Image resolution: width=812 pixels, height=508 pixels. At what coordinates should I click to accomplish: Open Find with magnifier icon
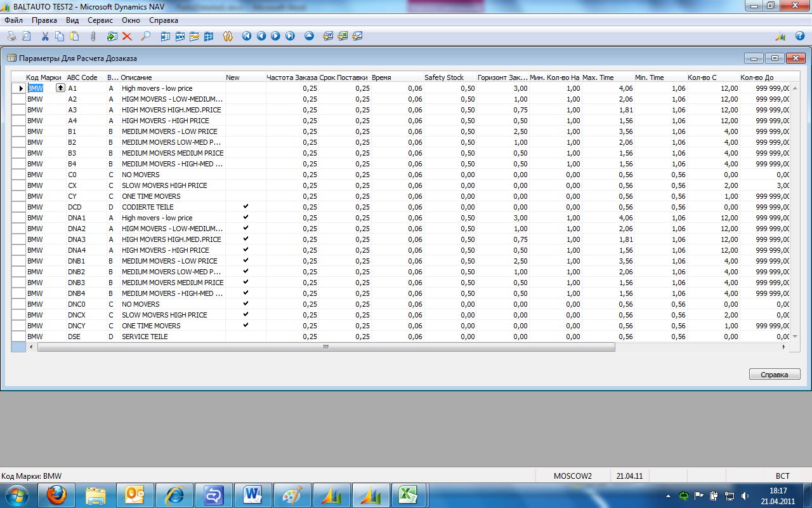[145, 36]
